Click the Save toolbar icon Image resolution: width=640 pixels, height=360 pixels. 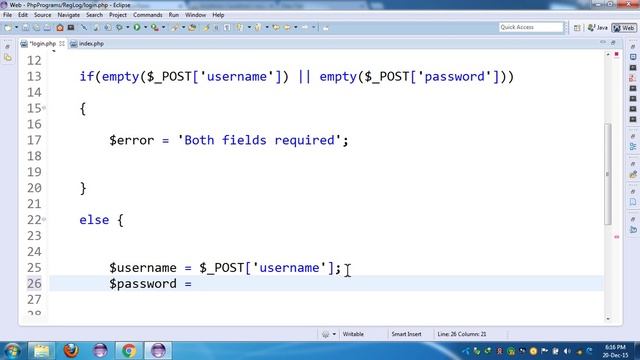26,27
